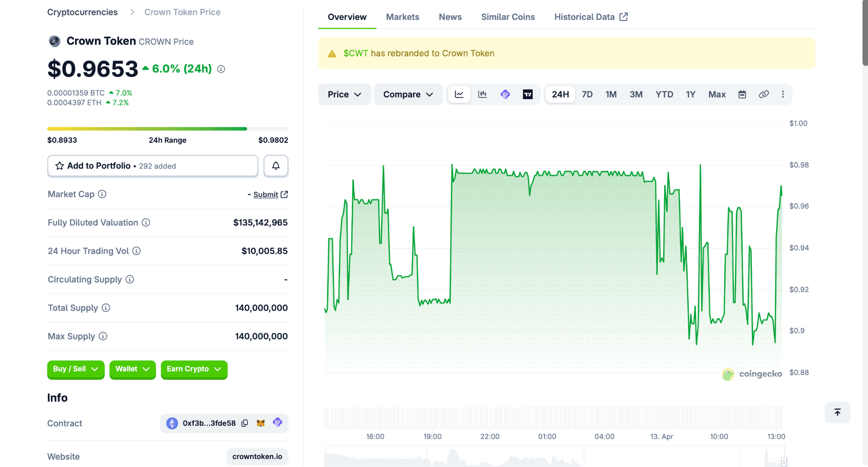Open the Price dropdown
Viewport: 868px width, 467px height.
(x=344, y=94)
